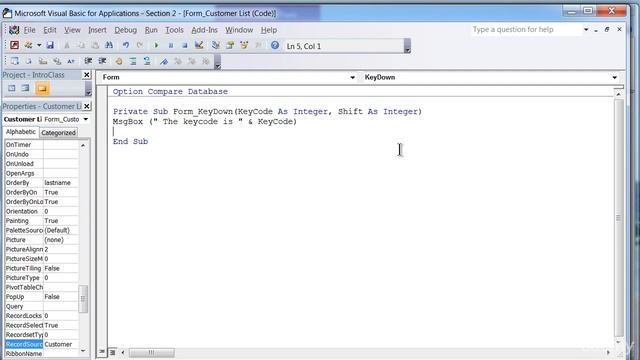This screenshot has width=640, height=360.
Task: Expand Project panel toolbar options arrow
Action: point(88,88)
